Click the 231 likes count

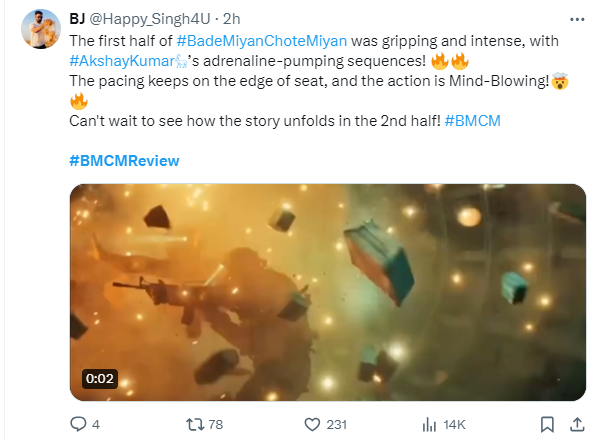coord(336,424)
